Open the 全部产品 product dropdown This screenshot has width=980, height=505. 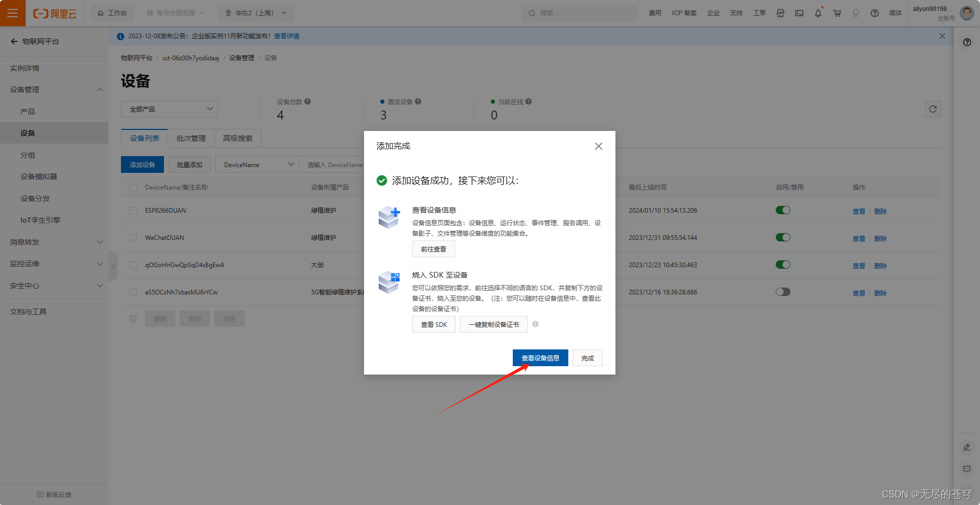tap(169, 109)
